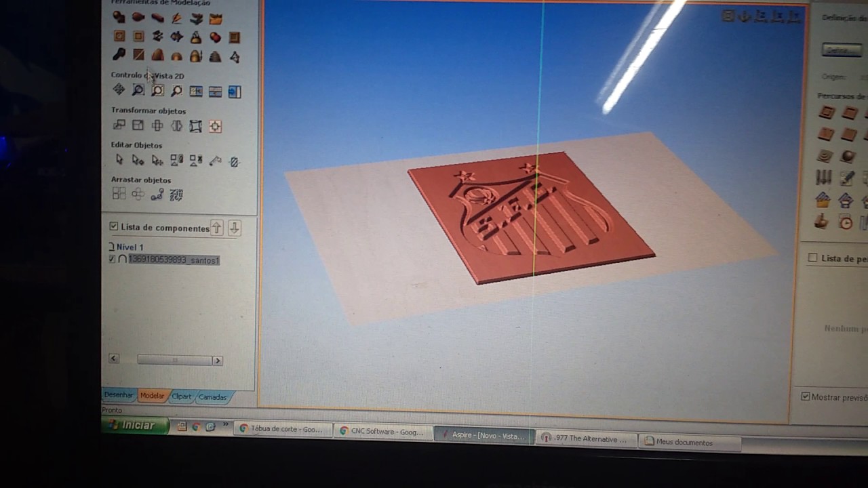Click the node-polygon icon ending the third modeling row
The width and height of the screenshot is (868, 488).
pyautogui.click(x=235, y=57)
